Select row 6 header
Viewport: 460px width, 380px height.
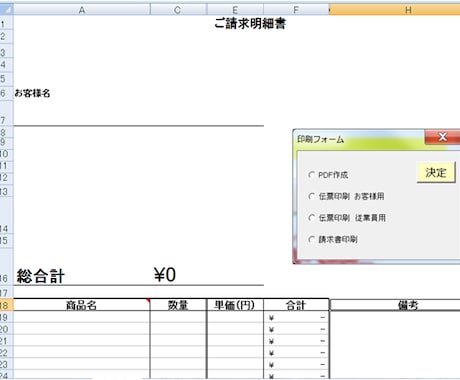[6, 93]
